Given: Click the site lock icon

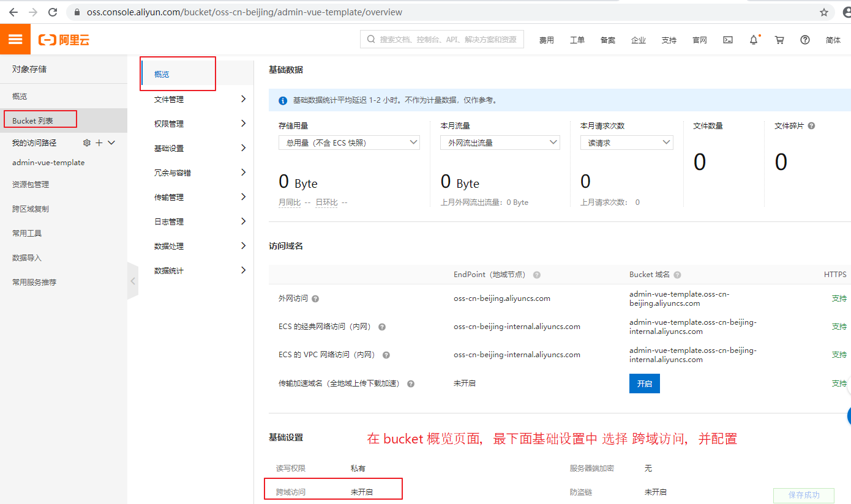Looking at the screenshot, I should tap(77, 12).
